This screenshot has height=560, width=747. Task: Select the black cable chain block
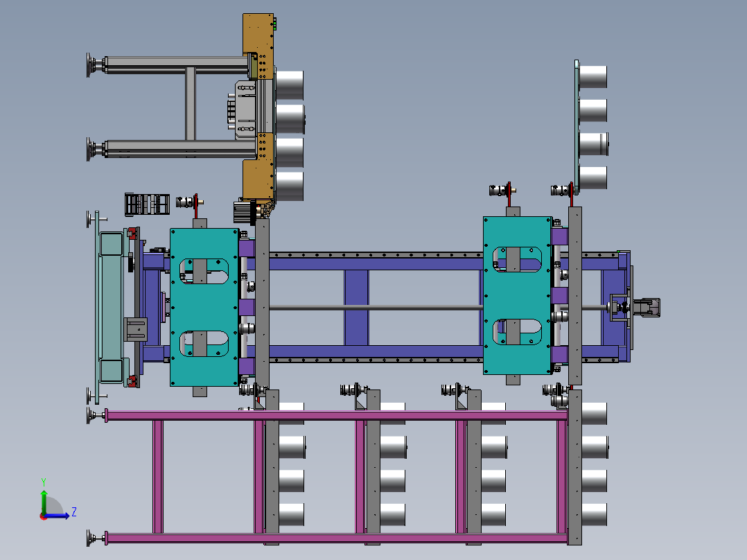click(147, 204)
